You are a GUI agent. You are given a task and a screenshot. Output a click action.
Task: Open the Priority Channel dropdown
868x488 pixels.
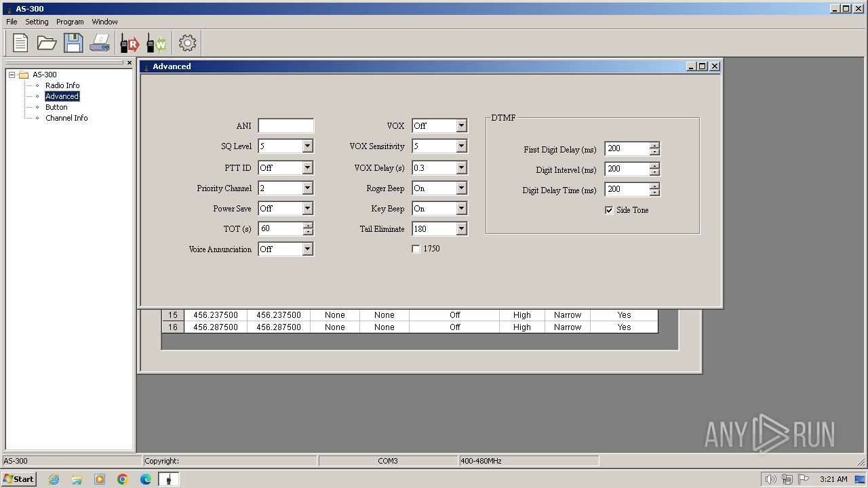click(x=307, y=188)
